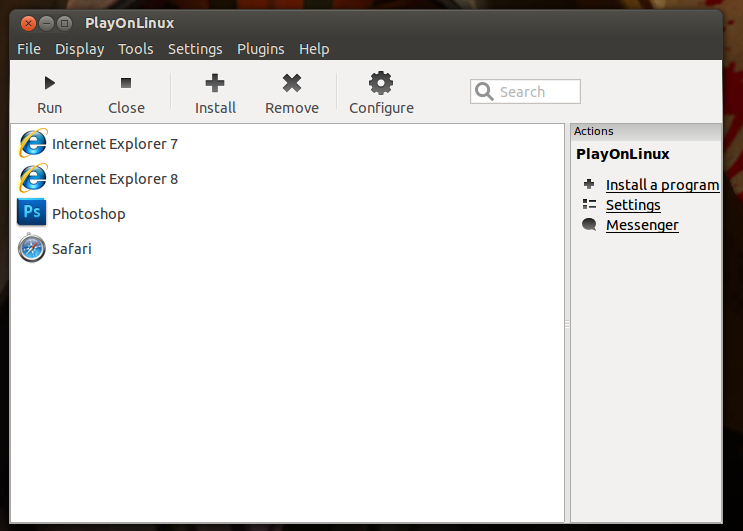743x531 pixels.
Task: Select the Internet Explorer 7 text label
Action: (115, 144)
